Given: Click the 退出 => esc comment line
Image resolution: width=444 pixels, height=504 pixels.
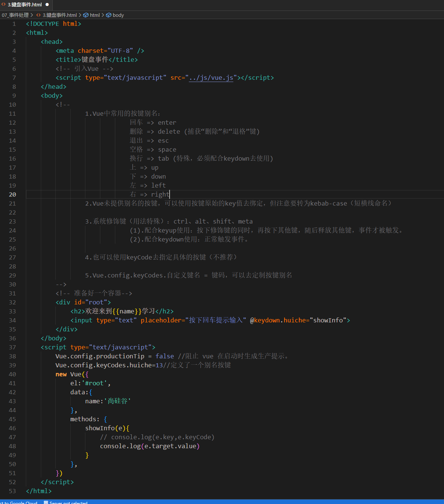Looking at the screenshot, I should (149, 140).
